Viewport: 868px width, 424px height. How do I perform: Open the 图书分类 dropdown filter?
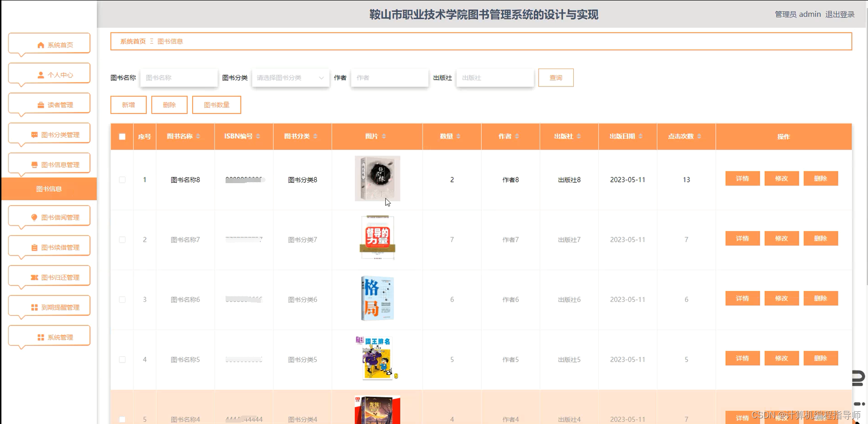click(x=290, y=78)
